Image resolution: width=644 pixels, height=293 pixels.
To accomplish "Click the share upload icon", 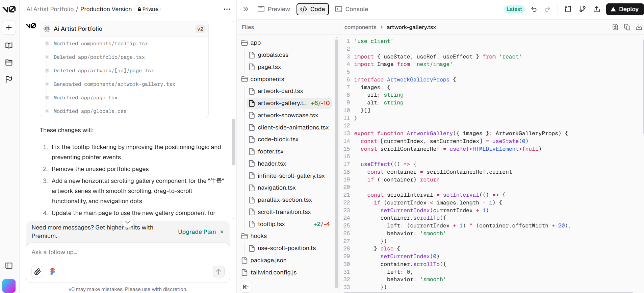I will point(597,9).
